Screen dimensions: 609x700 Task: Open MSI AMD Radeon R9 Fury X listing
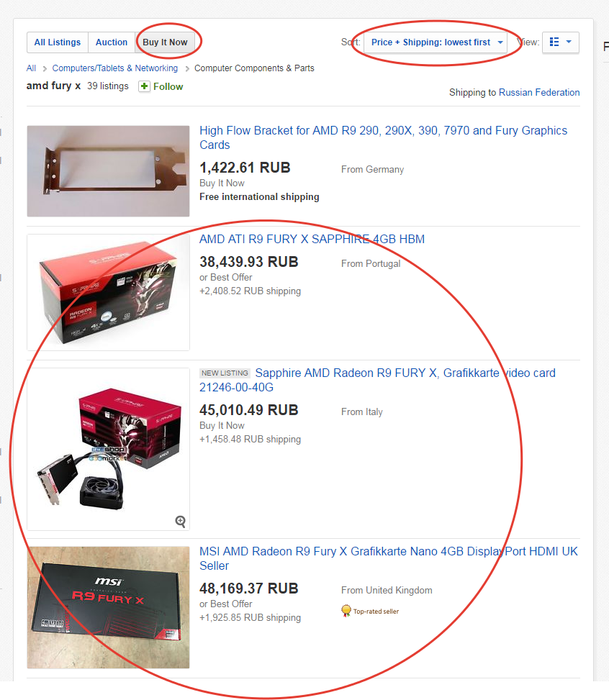click(388, 558)
